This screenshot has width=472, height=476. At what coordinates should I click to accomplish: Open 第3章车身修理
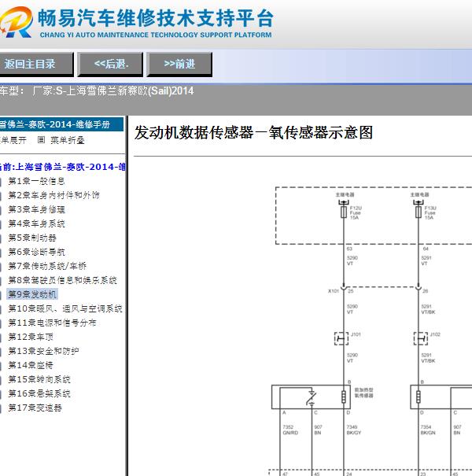click(36, 209)
